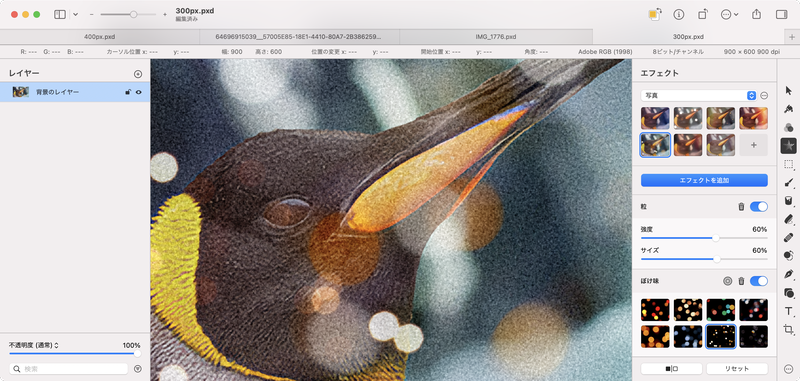The height and width of the screenshot is (381, 800).
Task: Select the Style tool below the arrow
Action: click(x=788, y=109)
